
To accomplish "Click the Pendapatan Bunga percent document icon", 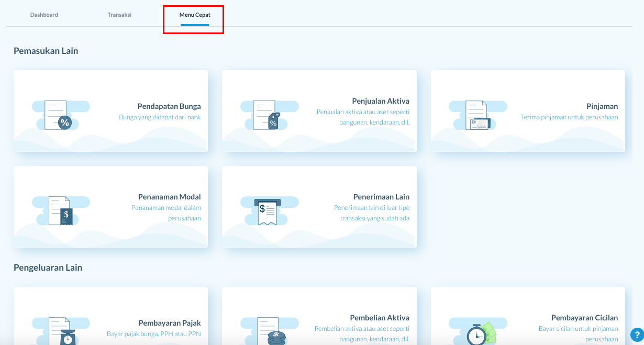I will (x=58, y=115).
